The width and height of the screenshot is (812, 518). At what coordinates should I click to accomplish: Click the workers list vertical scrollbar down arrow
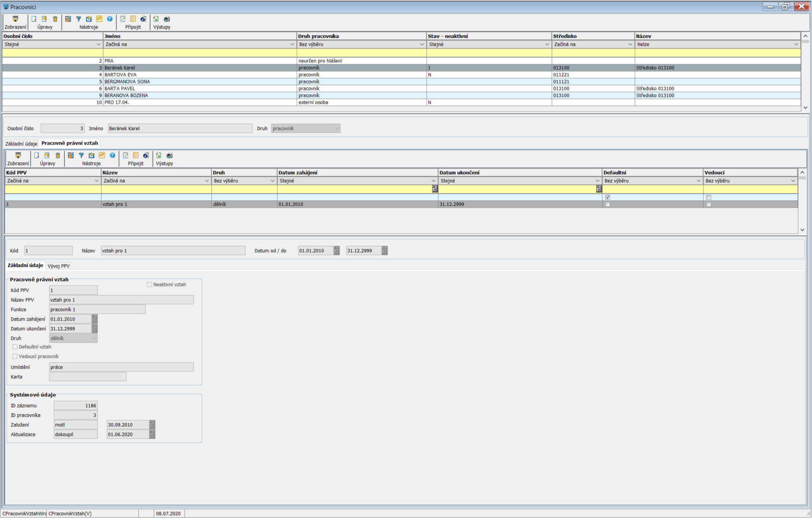(x=805, y=108)
